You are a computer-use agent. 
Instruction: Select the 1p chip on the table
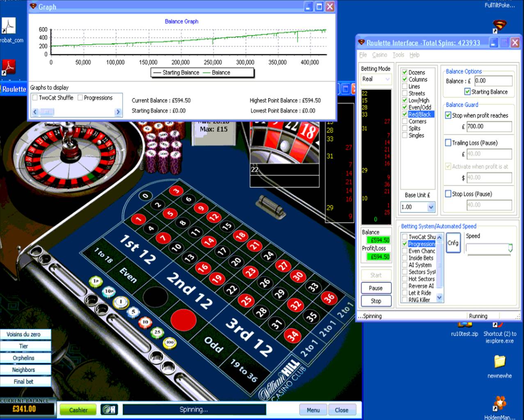(x=96, y=281)
